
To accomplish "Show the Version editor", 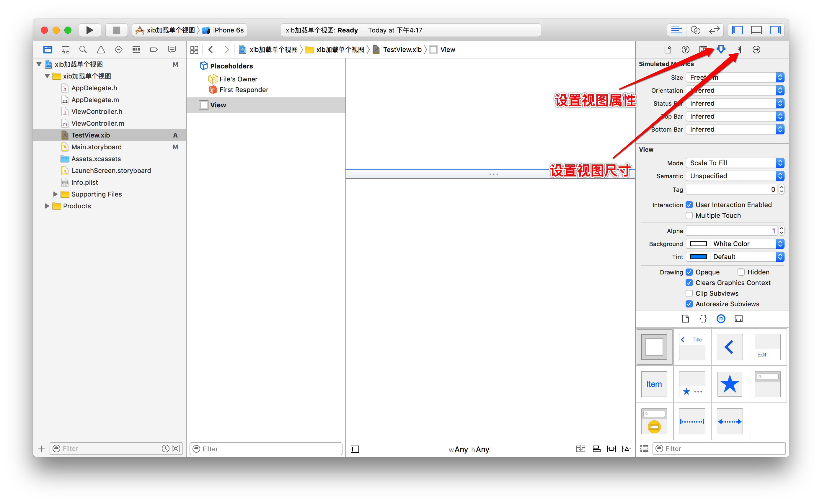I will point(714,30).
